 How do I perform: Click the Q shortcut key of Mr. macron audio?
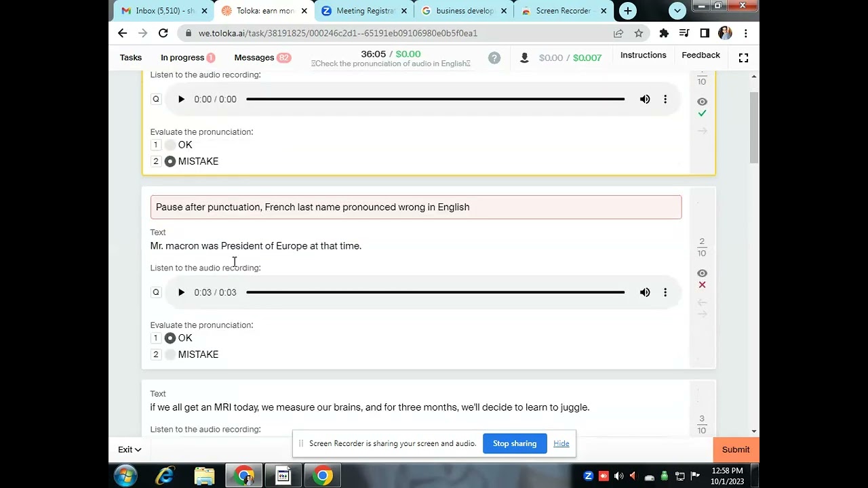coord(156,292)
